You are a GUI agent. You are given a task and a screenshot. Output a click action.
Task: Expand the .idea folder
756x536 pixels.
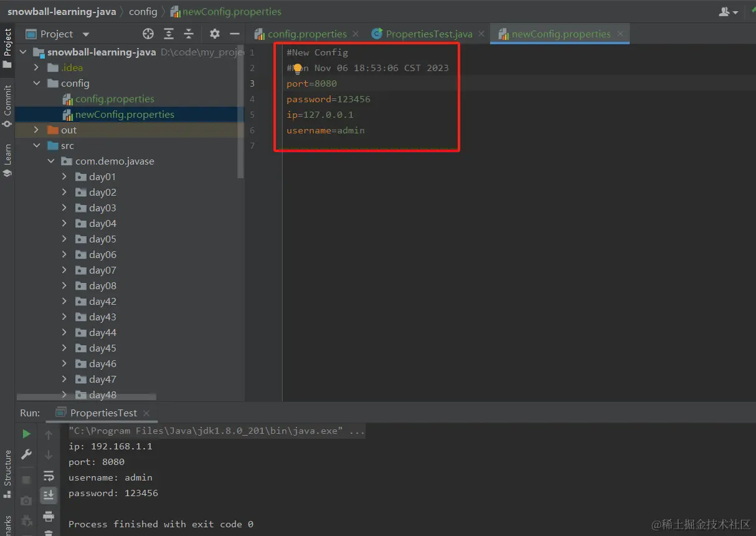37,67
